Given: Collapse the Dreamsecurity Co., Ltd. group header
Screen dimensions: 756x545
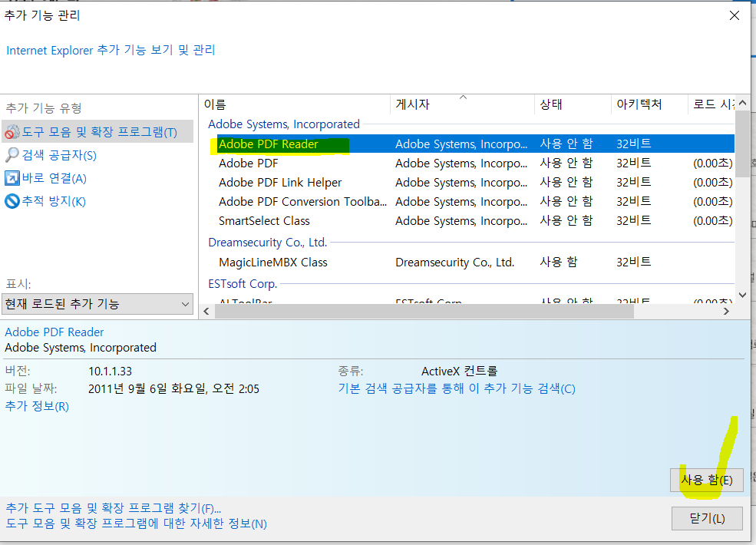Looking at the screenshot, I should click(x=268, y=242).
